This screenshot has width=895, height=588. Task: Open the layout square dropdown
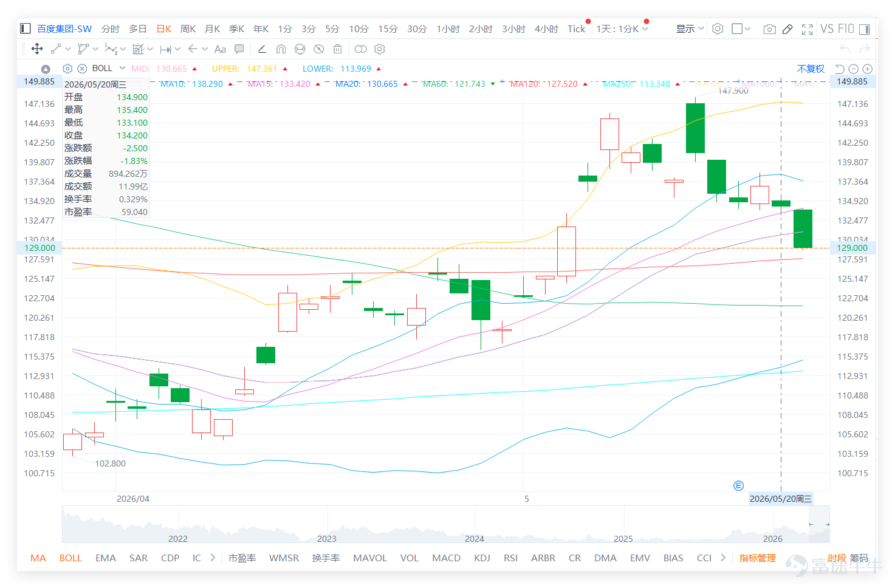[x=741, y=29]
